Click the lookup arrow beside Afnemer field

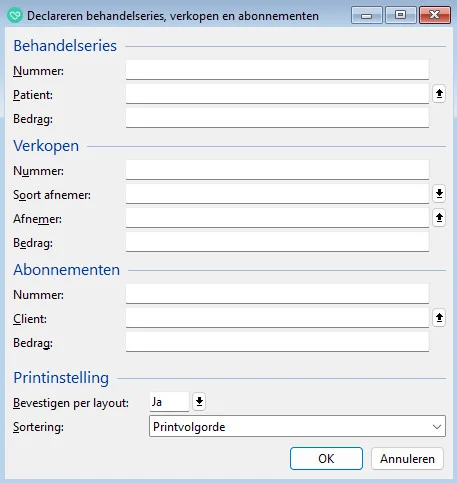pyautogui.click(x=439, y=218)
